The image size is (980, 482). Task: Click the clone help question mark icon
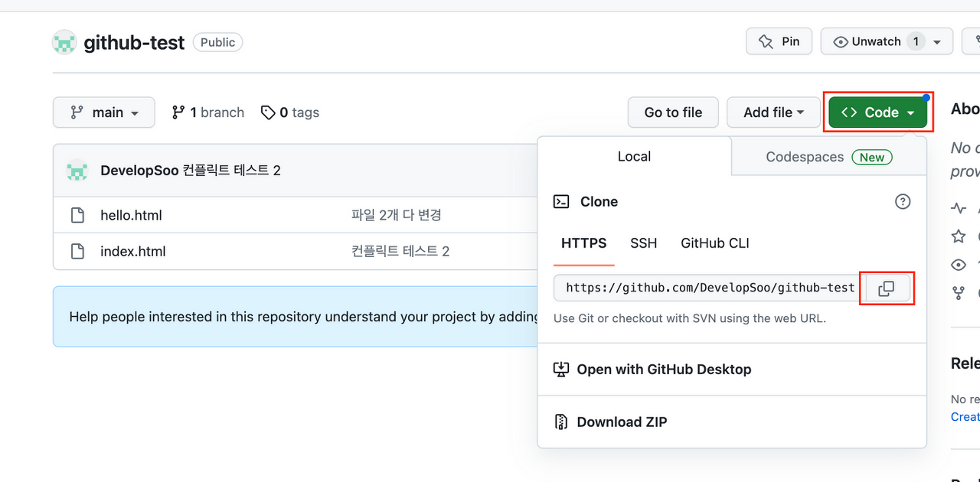pos(903,201)
